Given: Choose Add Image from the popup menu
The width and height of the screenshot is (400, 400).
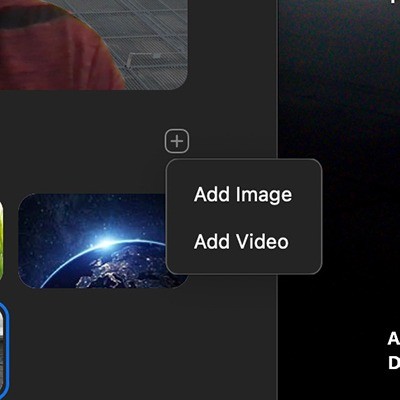Looking at the screenshot, I should [243, 194].
